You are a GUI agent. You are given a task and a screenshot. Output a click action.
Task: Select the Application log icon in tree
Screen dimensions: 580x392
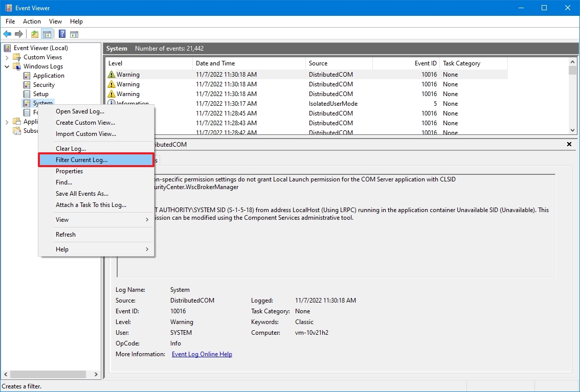[x=27, y=76]
